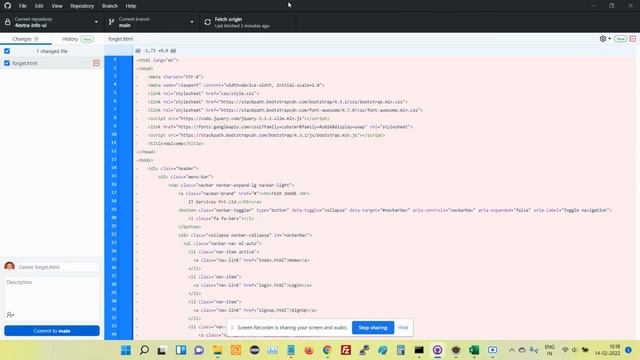Click the dropdown arrow next to the gear
The image size is (640, 360).
[609, 38]
